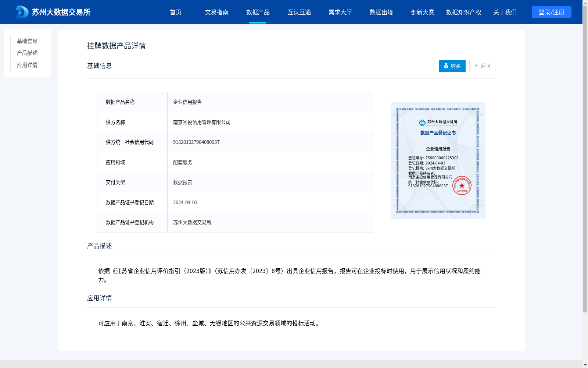Click the 企业信用报告 product name cell

click(270, 102)
